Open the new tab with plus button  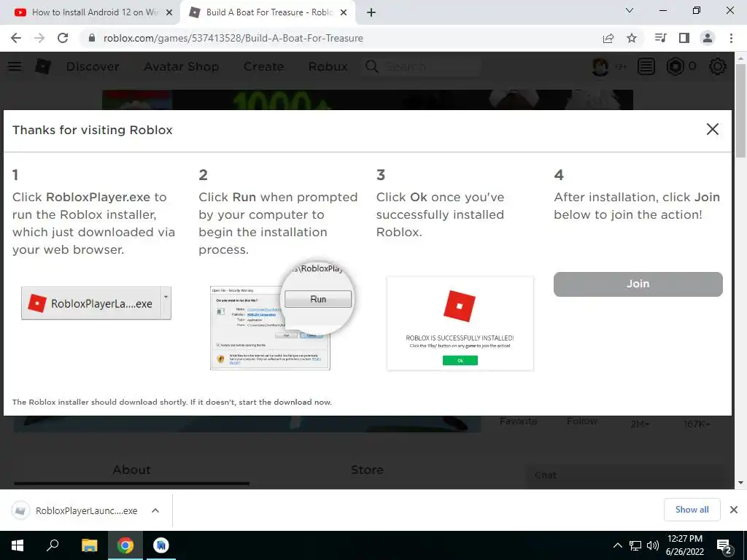click(371, 12)
